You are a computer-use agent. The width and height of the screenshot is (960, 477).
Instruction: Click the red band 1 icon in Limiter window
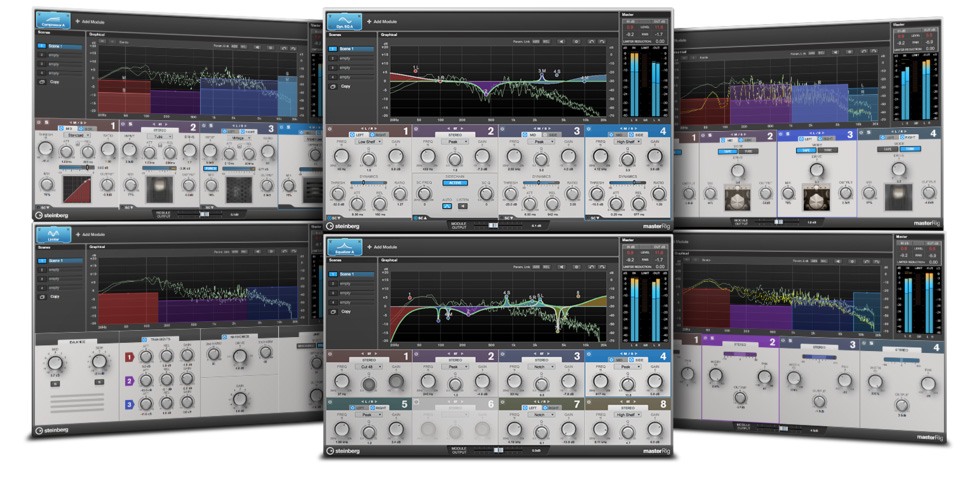point(129,358)
